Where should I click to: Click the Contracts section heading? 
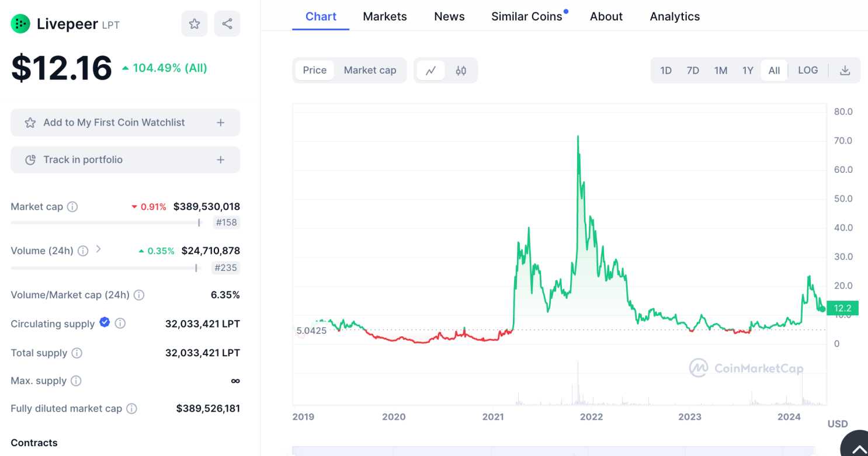click(34, 443)
